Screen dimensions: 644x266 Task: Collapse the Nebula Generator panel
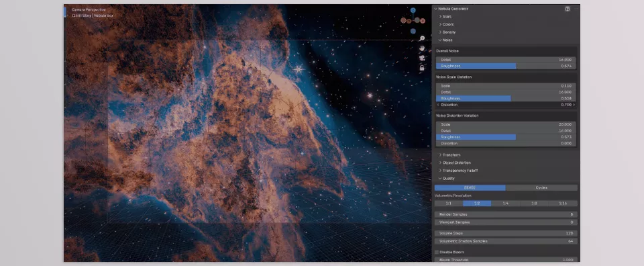click(x=436, y=9)
